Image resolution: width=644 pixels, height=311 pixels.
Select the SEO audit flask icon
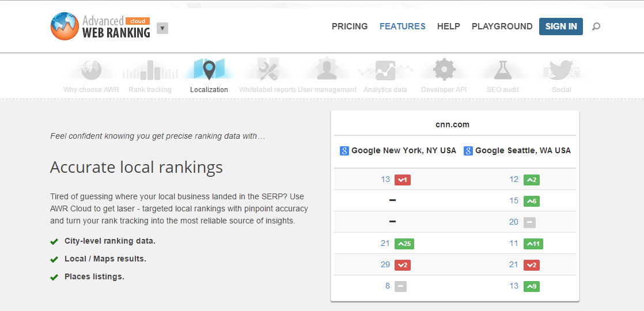tap(503, 70)
